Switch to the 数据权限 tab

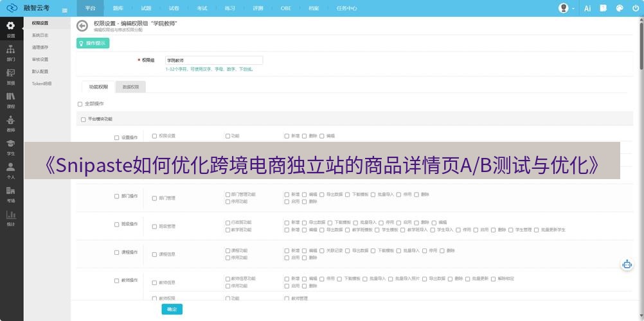pos(130,87)
